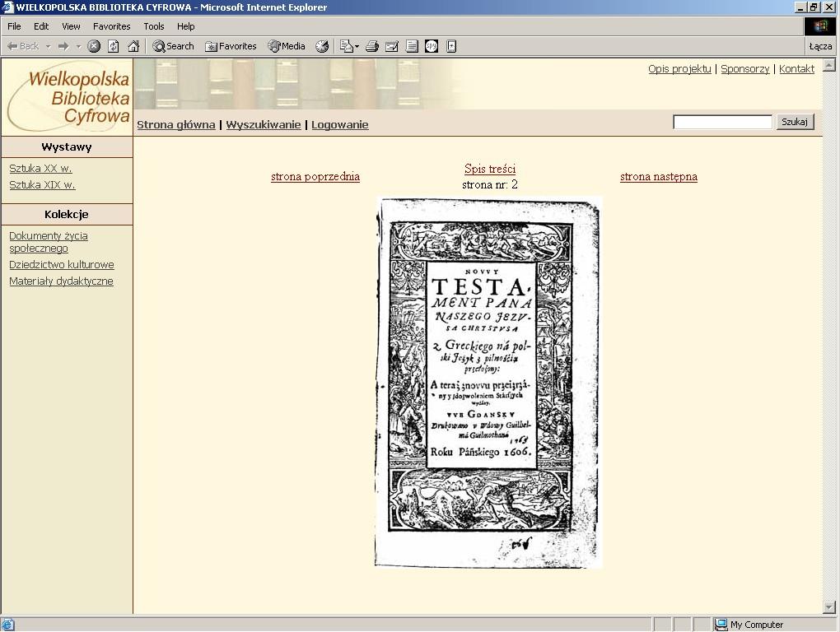The width and height of the screenshot is (840, 632).
Task: Click the Wielkopolska Biblioteka Cyfrowa logo
Action: (68, 97)
